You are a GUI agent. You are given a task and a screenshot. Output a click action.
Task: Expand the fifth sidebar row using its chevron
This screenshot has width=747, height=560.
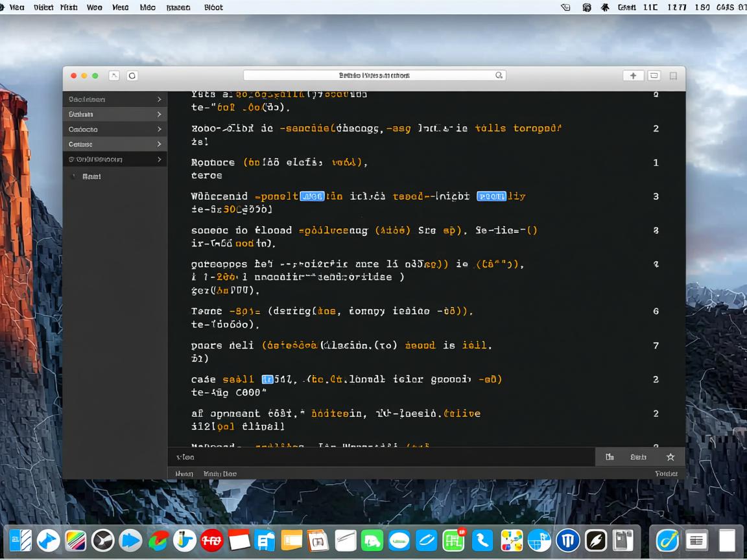tap(159, 159)
